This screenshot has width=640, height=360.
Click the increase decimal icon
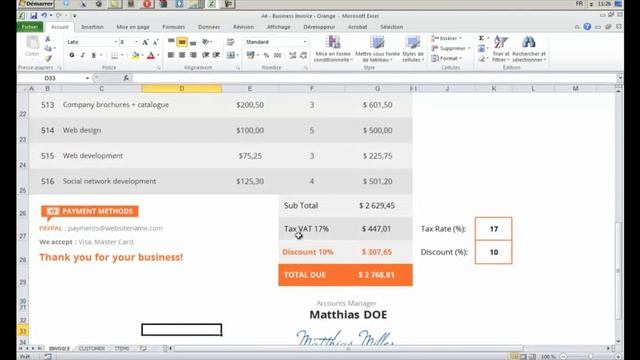293,55
